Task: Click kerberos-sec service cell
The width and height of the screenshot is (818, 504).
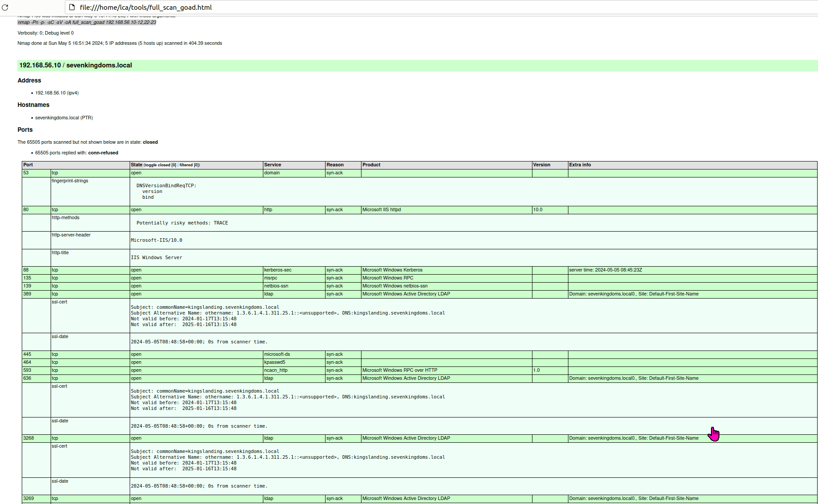Action: pos(294,270)
